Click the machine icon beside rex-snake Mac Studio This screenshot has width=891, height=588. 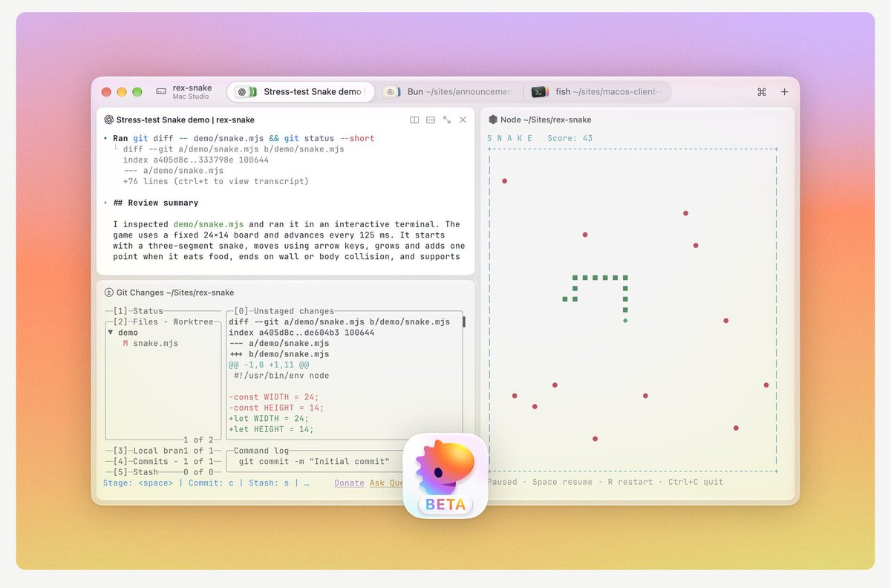(160, 91)
